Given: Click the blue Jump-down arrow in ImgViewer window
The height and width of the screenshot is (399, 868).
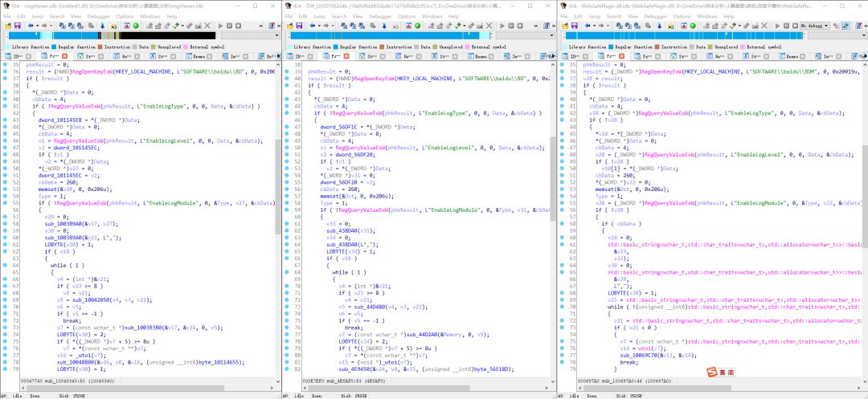Looking at the screenshot, I should [x=102, y=26].
